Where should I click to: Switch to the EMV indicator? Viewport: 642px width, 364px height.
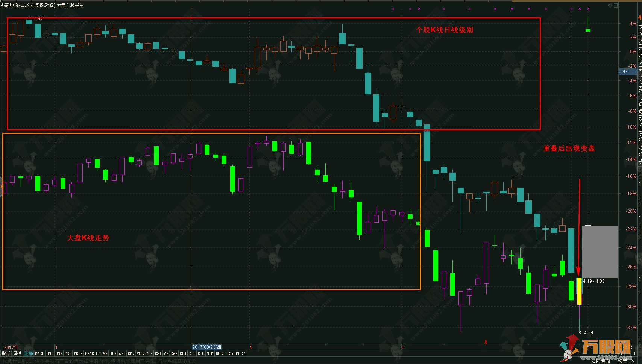[x=131, y=353]
